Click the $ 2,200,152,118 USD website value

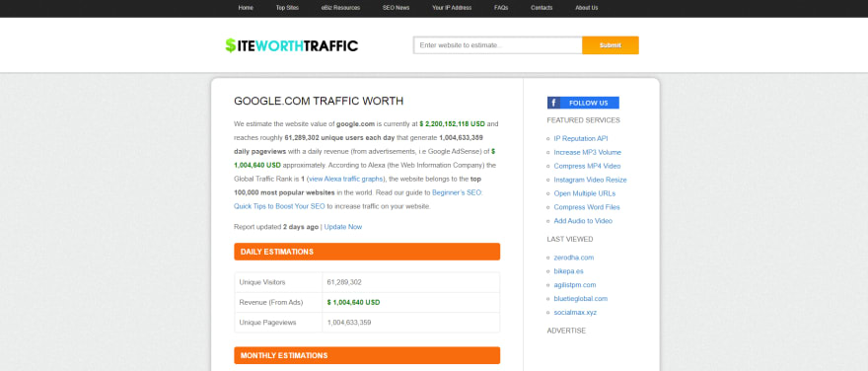point(453,124)
